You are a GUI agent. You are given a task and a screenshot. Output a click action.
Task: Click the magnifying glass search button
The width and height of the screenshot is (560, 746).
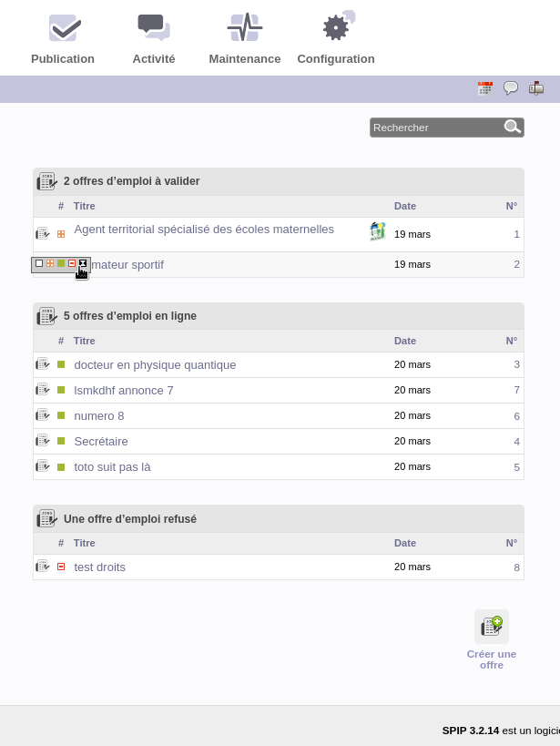pos(513,127)
